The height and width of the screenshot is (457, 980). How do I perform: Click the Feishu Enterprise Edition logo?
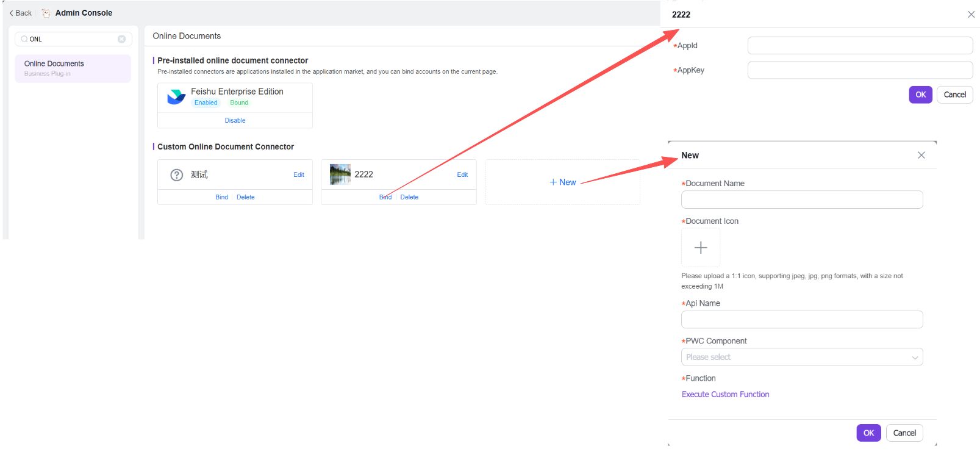coord(176,96)
